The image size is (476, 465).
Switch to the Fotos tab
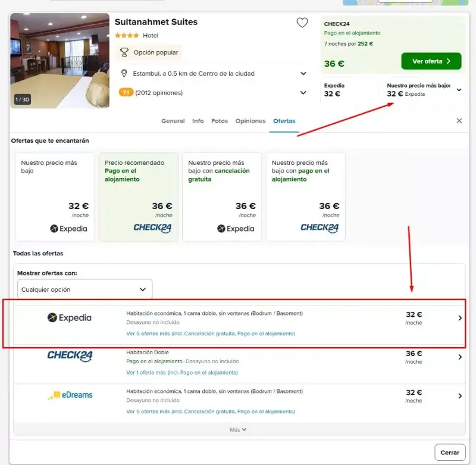220,121
